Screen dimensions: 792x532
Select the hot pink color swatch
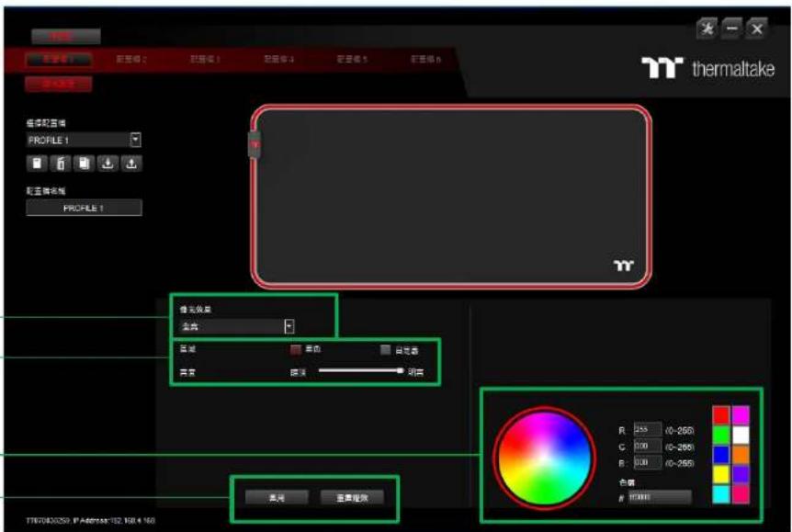click(x=741, y=494)
